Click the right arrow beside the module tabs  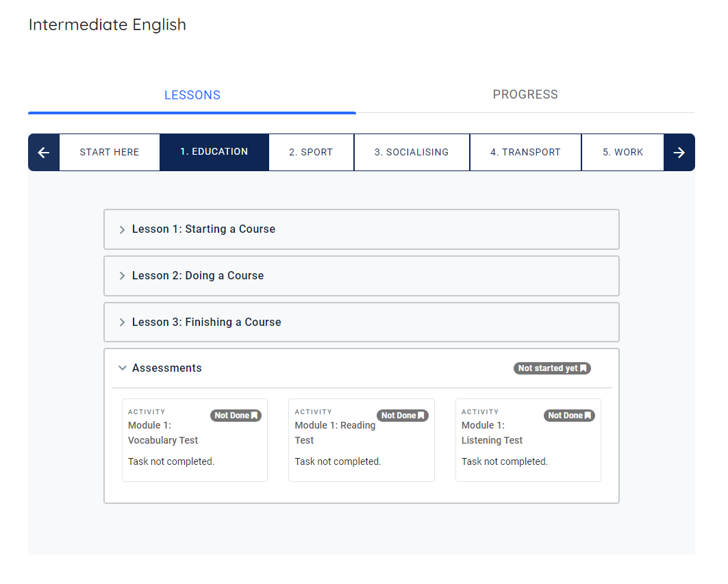pyautogui.click(x=679, y=152)
